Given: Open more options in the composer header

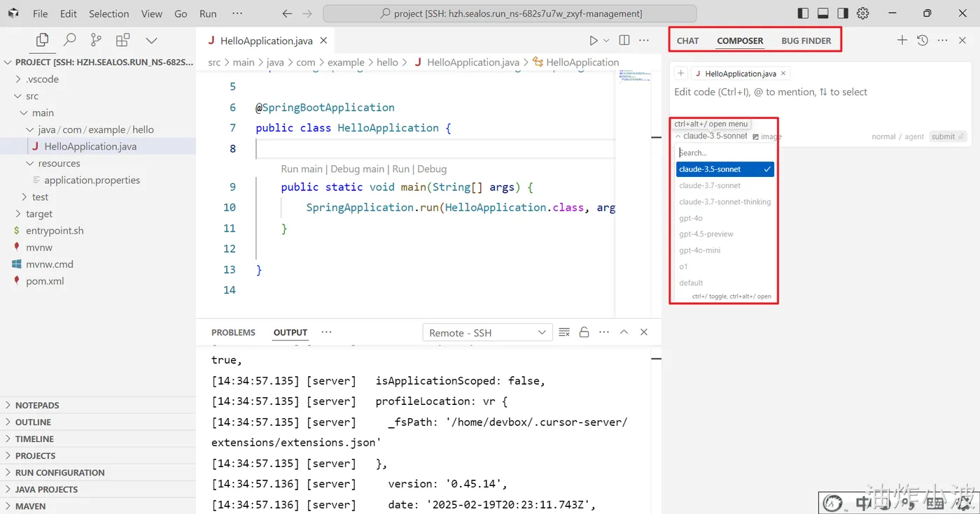Looking at the screenshot, I should click(943, 41).
